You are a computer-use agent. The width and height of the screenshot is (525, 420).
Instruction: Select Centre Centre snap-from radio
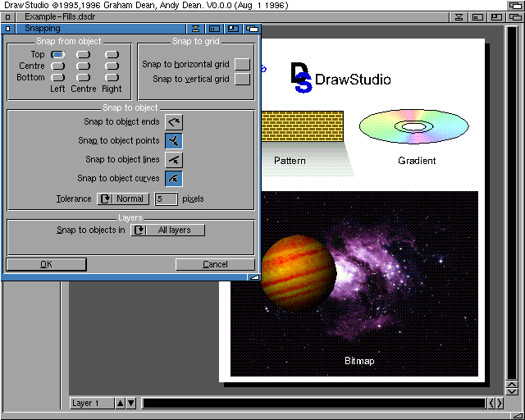83,66
